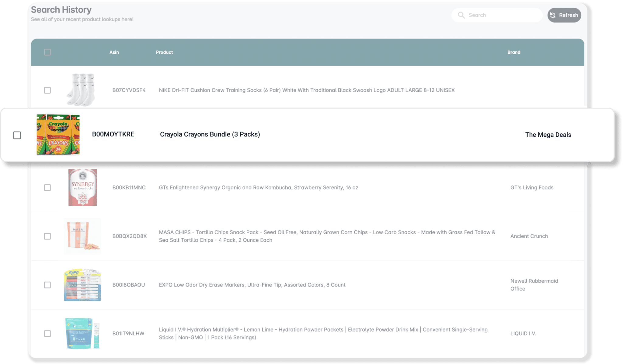Check the NIKE socks row checkbox

click(x=47, y=90)
